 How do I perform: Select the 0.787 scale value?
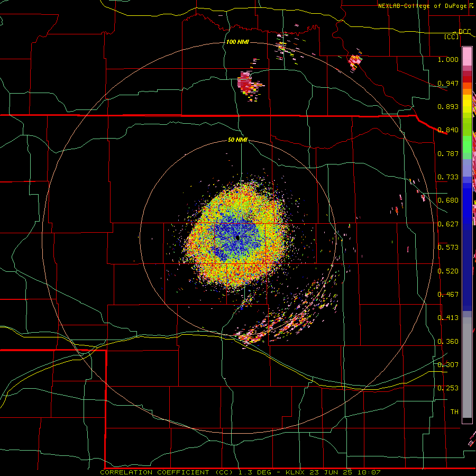(x=448, y=153)
